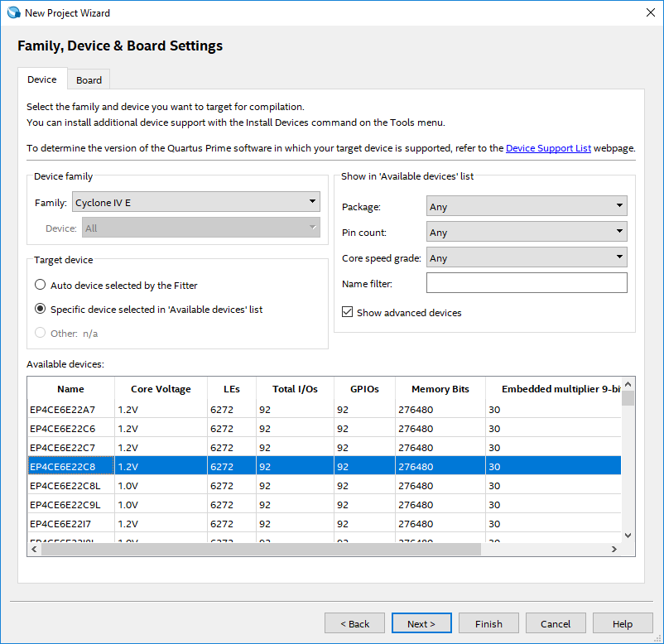Select device EP4CE6E22C9L in the list
The width and height of the screenshot is (664, 644).
point(325,505)
